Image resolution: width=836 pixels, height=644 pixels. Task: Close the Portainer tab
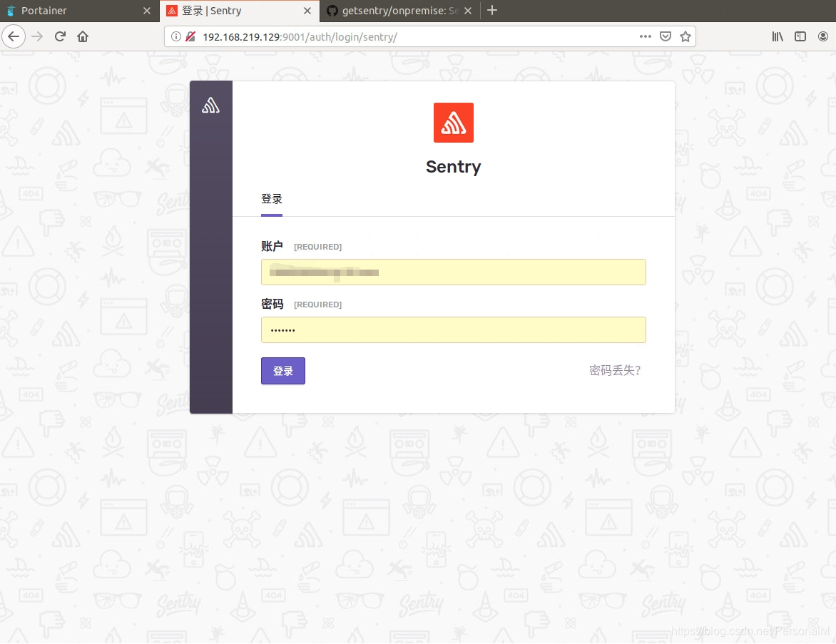click(147, 11)
